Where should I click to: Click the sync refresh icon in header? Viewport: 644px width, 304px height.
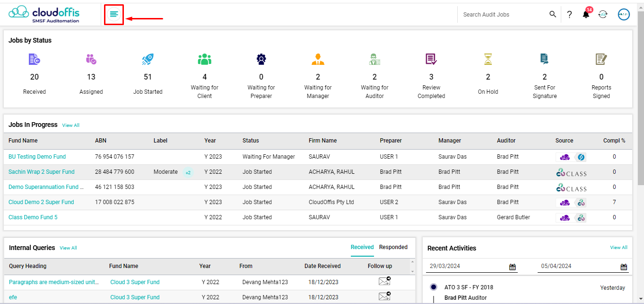tap(603, 14)
